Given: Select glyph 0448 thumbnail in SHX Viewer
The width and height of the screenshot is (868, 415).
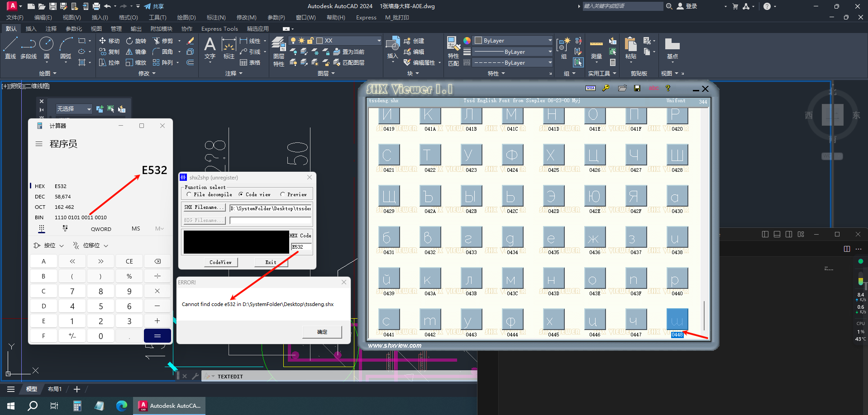Looking at the screenshot, I should click(x=677, y=319).
